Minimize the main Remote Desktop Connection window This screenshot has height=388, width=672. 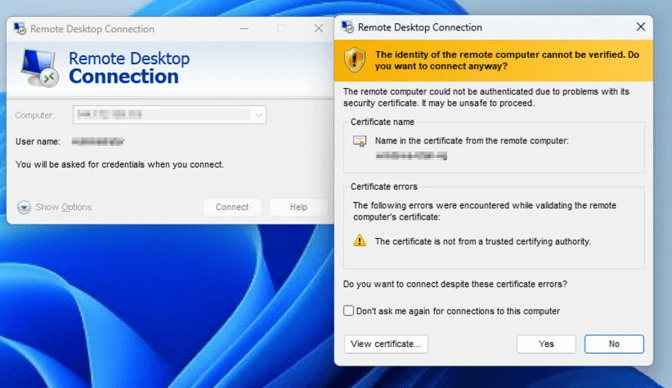tap(244, 29)
